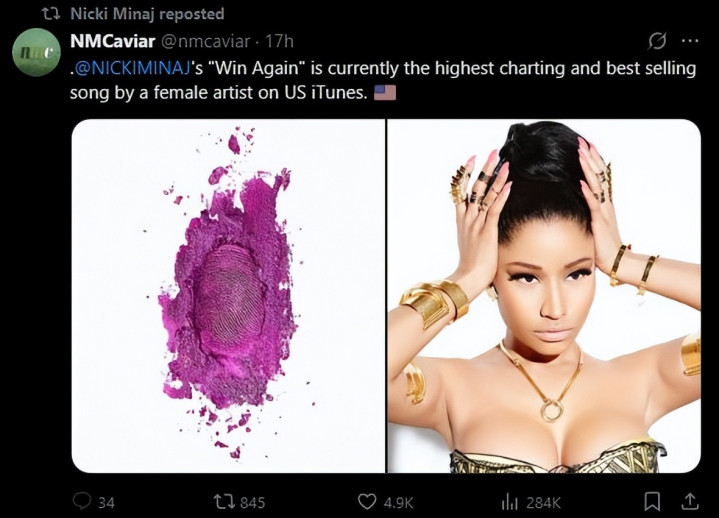Click the NMCaviar green profile avatar
This screenshot has width=719, height=518.
pyautogui.click(x=36, y=53)
